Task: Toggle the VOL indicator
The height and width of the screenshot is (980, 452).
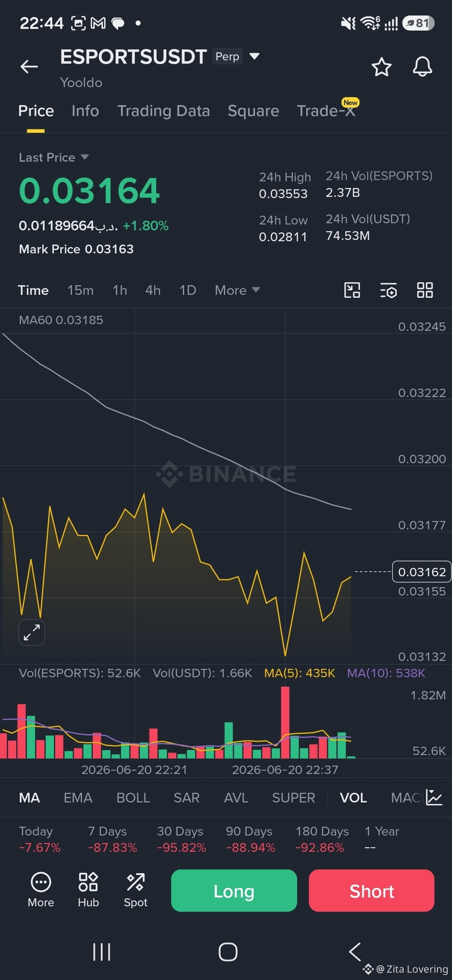Action: [x=353, y=798]
